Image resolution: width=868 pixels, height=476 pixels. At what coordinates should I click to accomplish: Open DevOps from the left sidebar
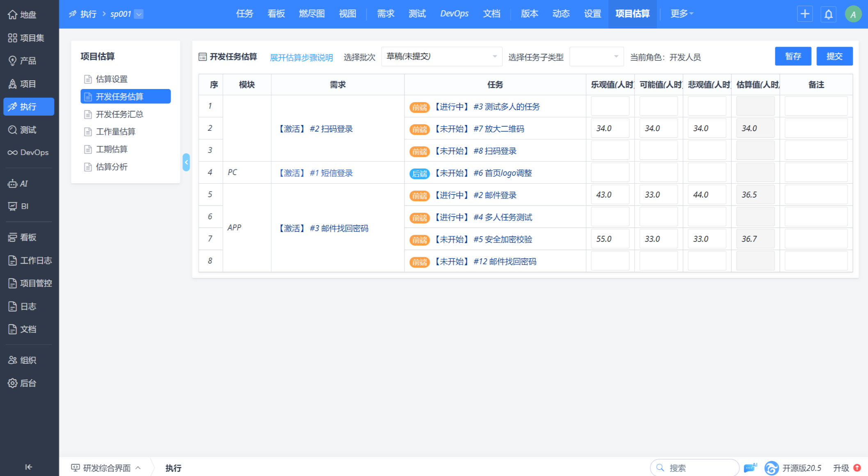tap(28, 153)
